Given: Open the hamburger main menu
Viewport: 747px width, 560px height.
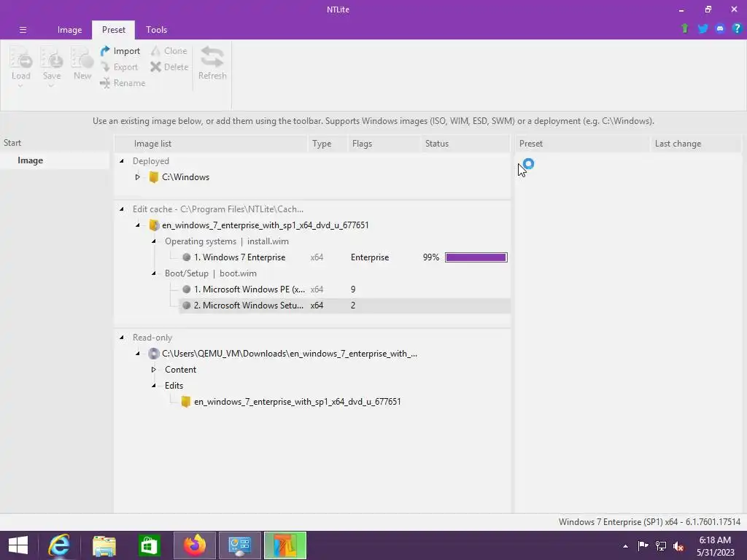Looking at the screenshot, I should 23,29.
